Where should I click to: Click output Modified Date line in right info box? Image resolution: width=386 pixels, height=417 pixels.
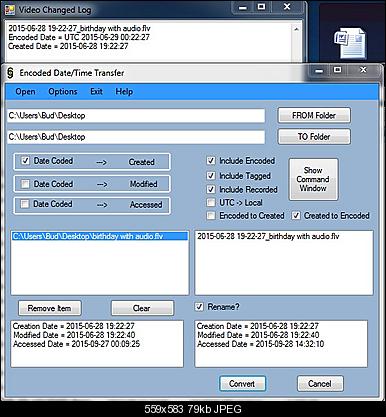click(258, 335)
